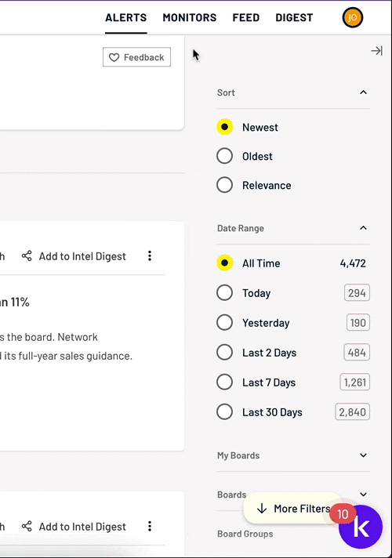Image resolution: width=392 pixels, height=558 pixels.
Task: Open the second card's three-dot options menu
Action: click(150, 527)
